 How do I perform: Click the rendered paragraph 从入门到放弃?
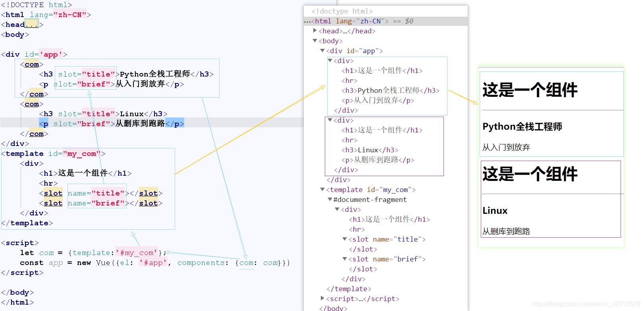point(506,147)
